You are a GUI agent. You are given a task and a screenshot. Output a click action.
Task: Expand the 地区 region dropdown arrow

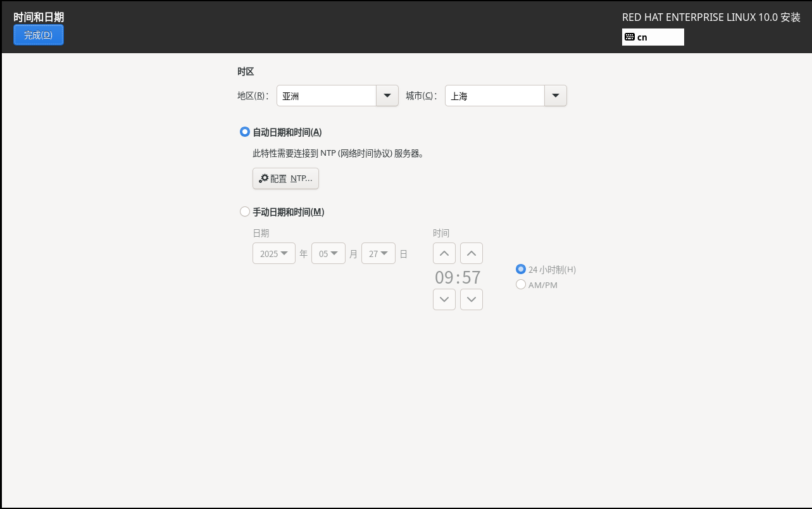tap(387, 96)
